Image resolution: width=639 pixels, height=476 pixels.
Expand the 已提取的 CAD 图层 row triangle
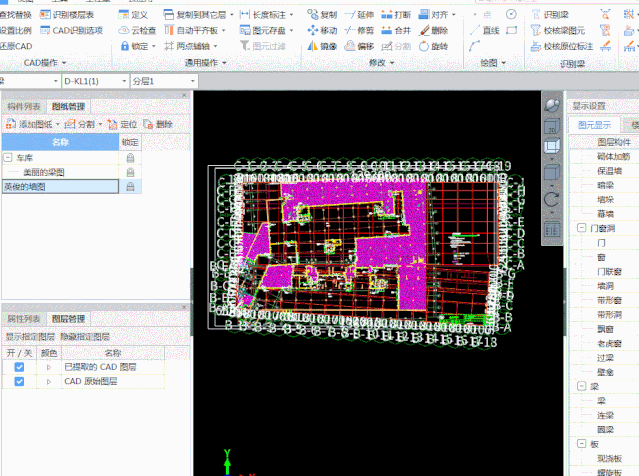(48, 367)
